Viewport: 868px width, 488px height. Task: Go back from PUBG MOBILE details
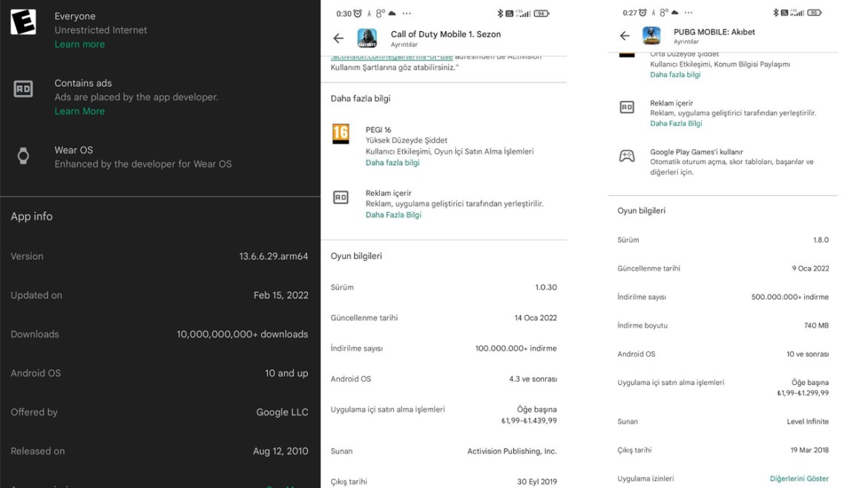(x=625, y=36)
